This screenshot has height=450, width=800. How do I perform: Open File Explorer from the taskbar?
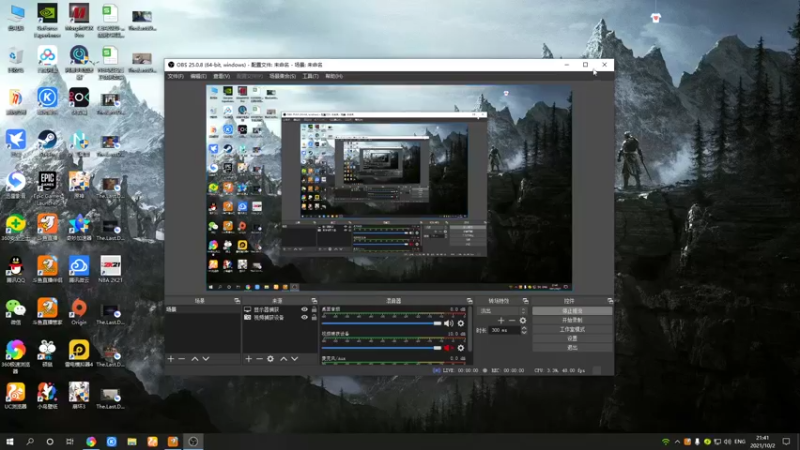132,441
